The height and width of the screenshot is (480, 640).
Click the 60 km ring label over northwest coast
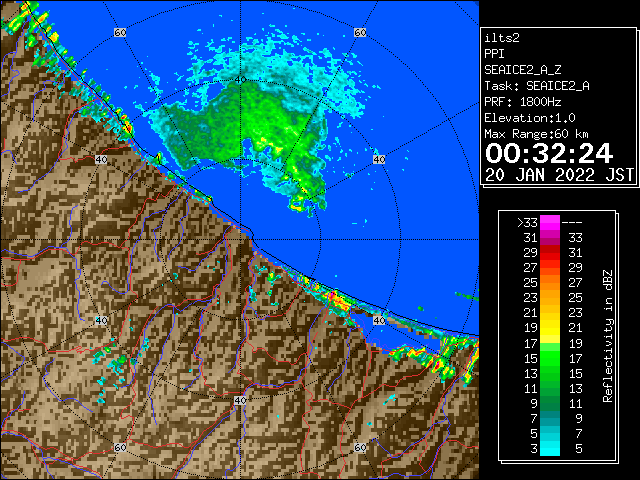[120, 32]
